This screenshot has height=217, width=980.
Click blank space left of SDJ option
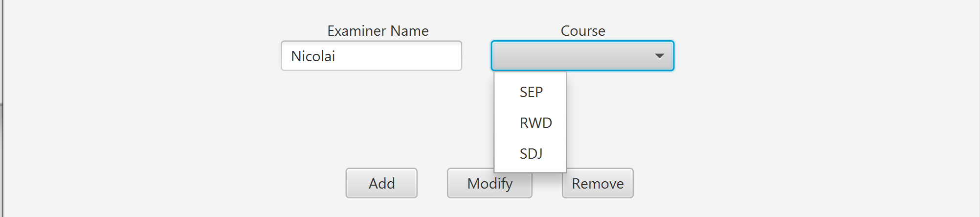pos(506,154)
